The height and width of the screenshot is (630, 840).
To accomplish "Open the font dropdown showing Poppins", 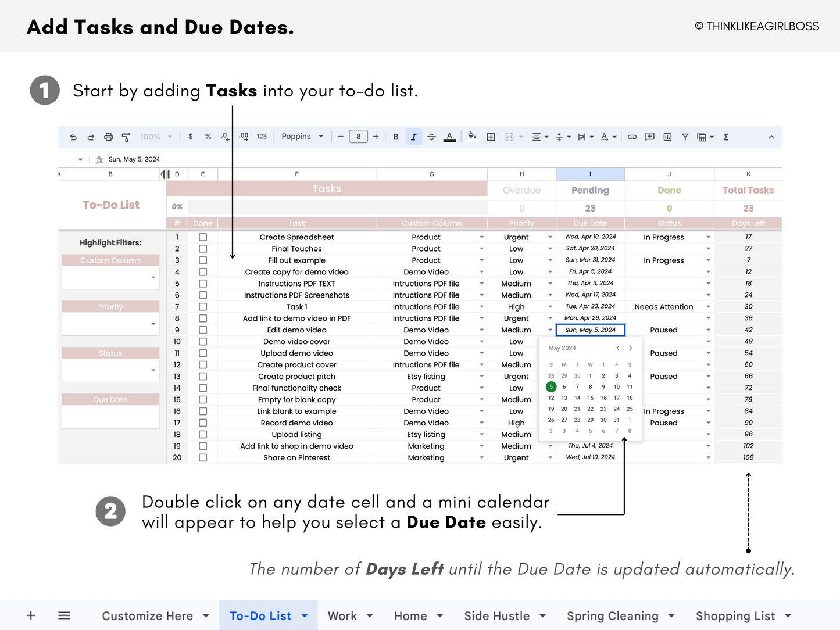I will tap(302, 137).
